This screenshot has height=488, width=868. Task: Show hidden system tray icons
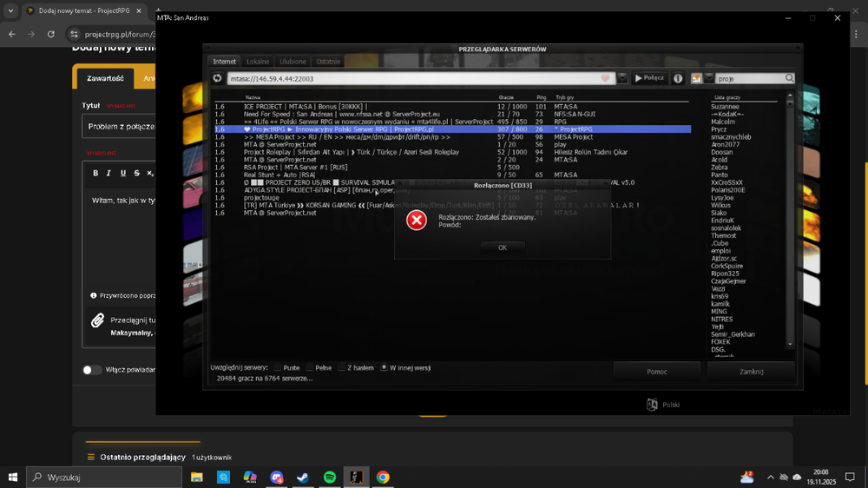(x=770, y=477)
